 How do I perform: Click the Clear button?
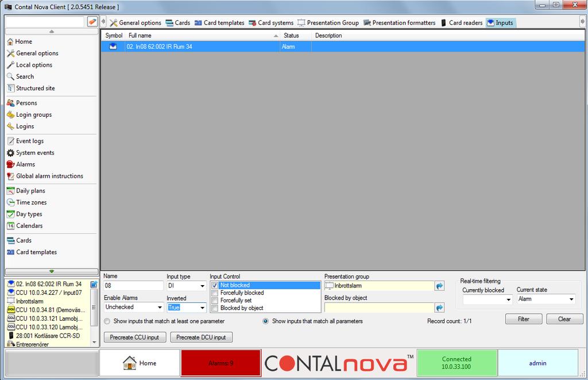(x=564, y=319)
